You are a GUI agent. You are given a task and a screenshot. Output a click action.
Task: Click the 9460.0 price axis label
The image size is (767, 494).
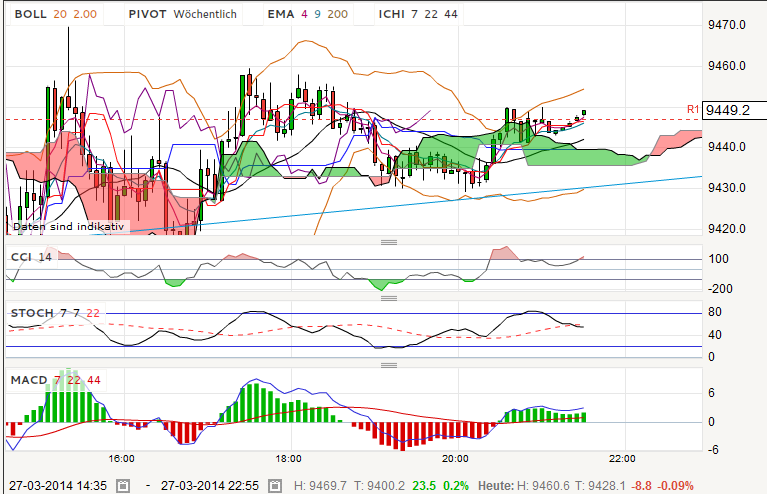click(727, 66)
